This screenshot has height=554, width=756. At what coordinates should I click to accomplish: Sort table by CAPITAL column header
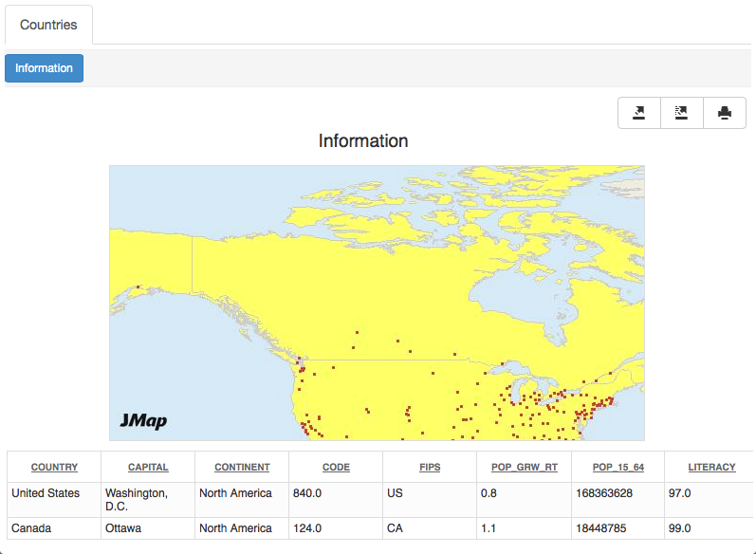(x=148, y=467)
